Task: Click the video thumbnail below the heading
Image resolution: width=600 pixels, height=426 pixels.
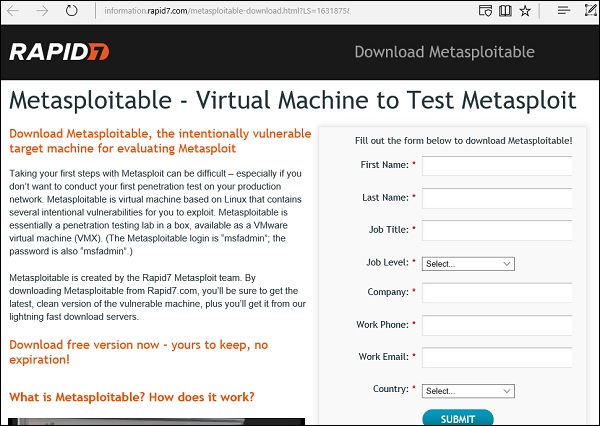Action: pos(157,422)
